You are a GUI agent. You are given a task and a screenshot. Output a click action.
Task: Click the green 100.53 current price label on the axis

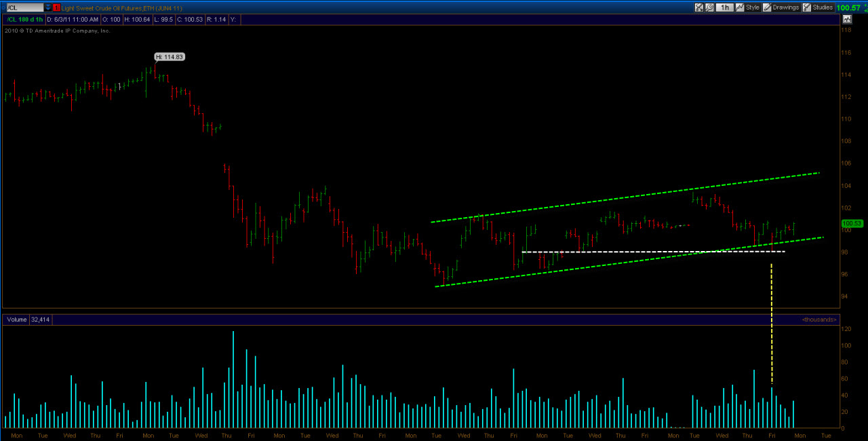pos(851,223)
